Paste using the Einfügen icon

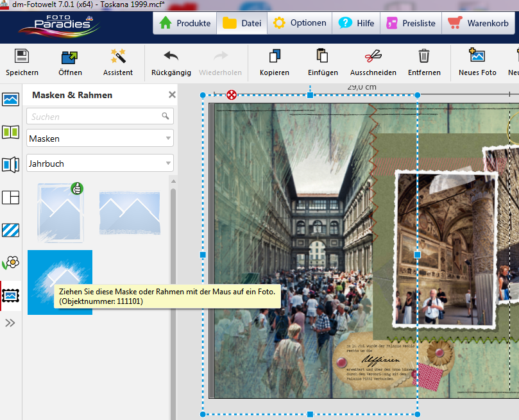[x=323, y=57]
